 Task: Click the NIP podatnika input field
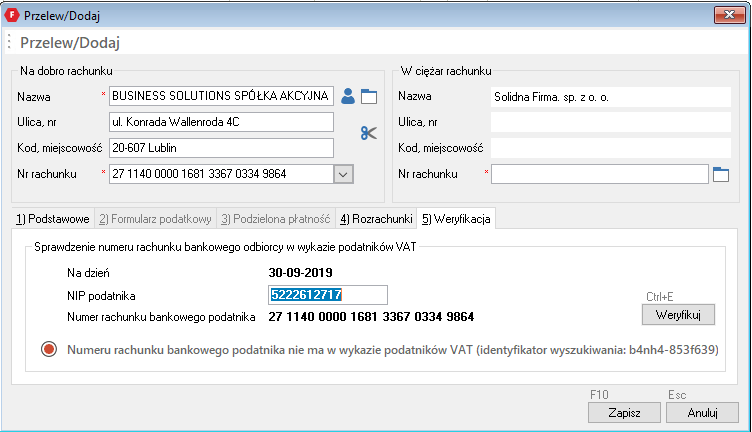[327, 295]
